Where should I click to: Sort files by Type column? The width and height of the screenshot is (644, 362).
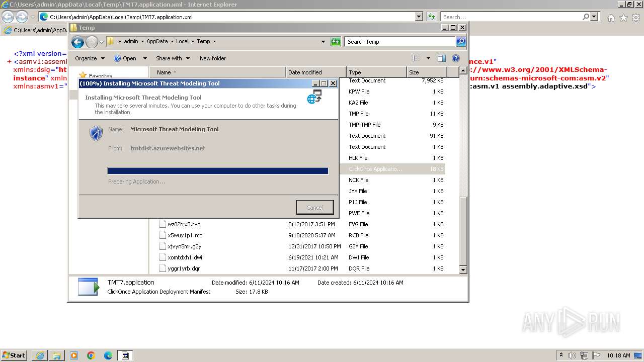[x=376, y=72]
